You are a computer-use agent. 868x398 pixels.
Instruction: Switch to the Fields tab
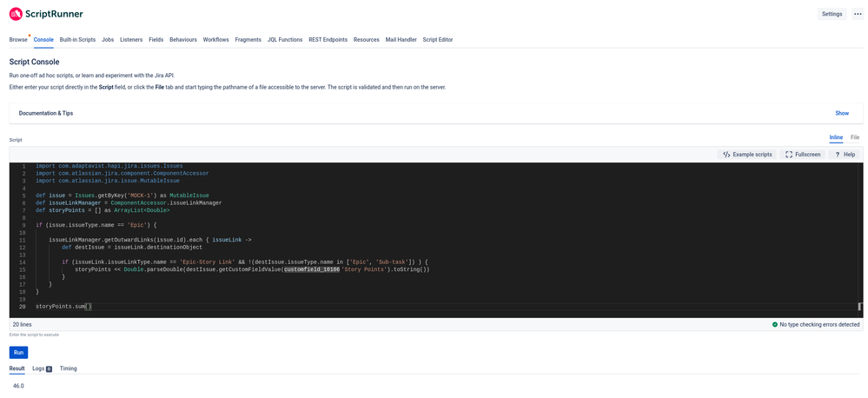[x=156, y=40]
